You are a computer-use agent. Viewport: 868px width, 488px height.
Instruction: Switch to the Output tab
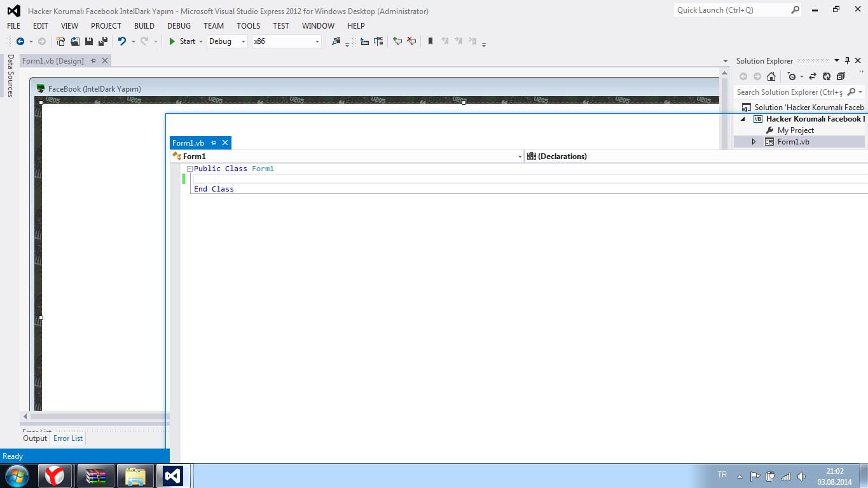click(35, 438)
